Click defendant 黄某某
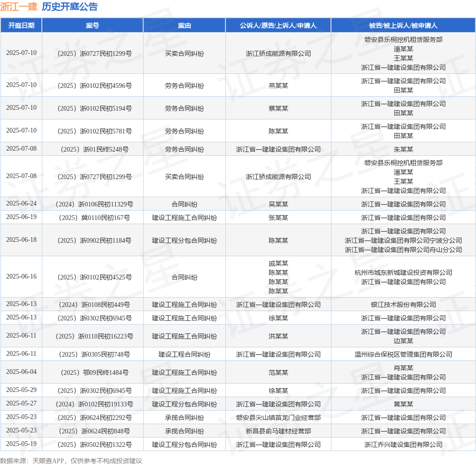 (x=403, y=404)
